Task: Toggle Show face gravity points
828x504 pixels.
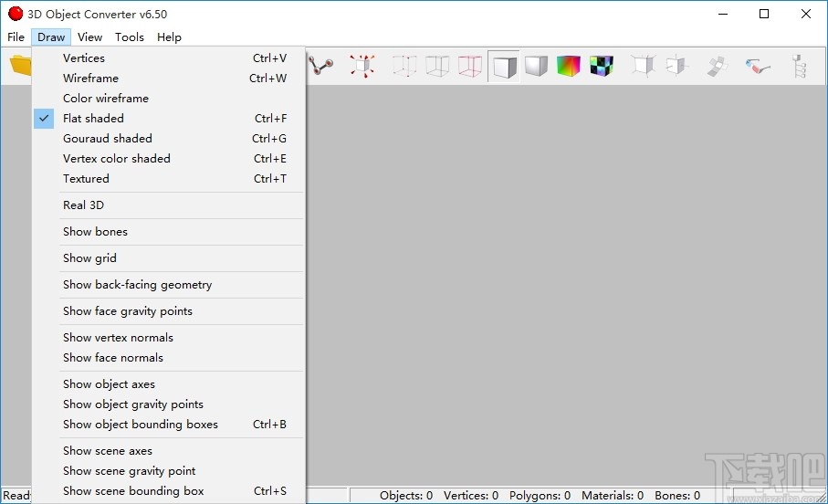Action: coord(169,311)
